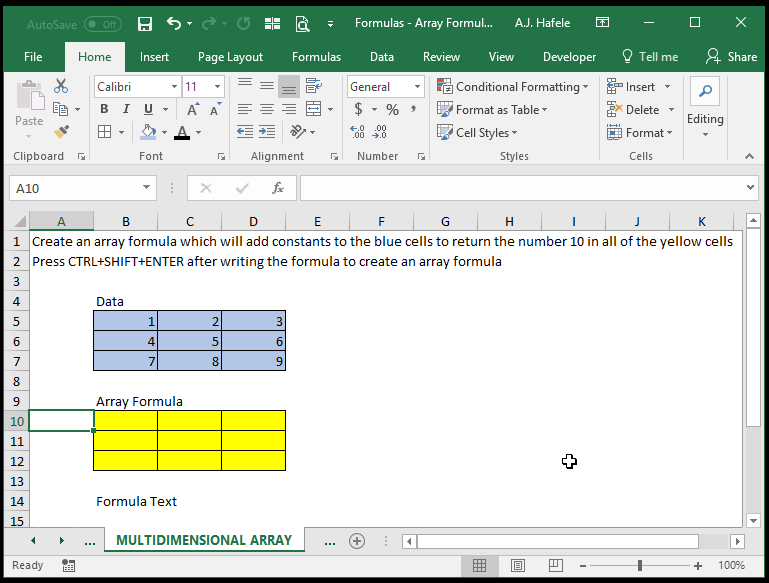This screenshot has height=583, width=769.
Task: Open the font size dropdown
Action: [x=217, y=87]
